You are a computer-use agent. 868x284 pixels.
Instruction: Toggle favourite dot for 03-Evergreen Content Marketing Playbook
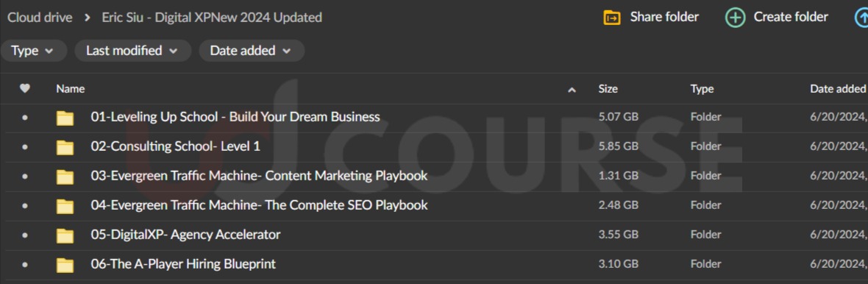(x=25, y=176)
